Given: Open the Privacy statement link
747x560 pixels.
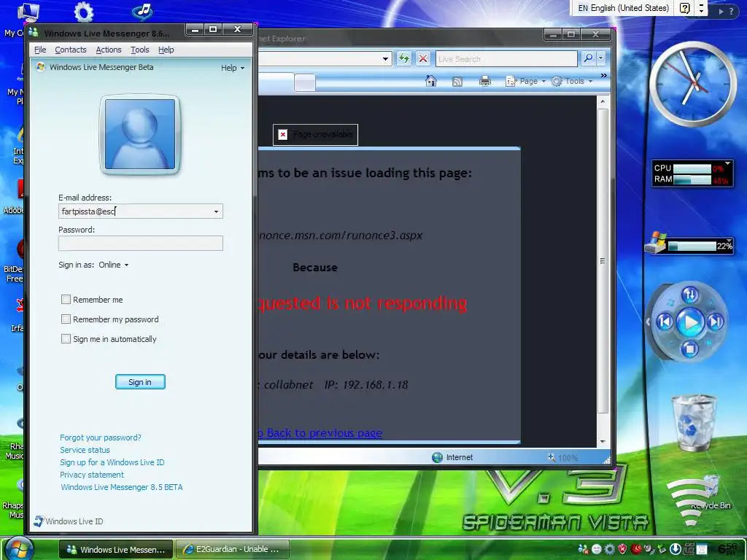Looking at the screenshot, I should (x=92, y=474).
